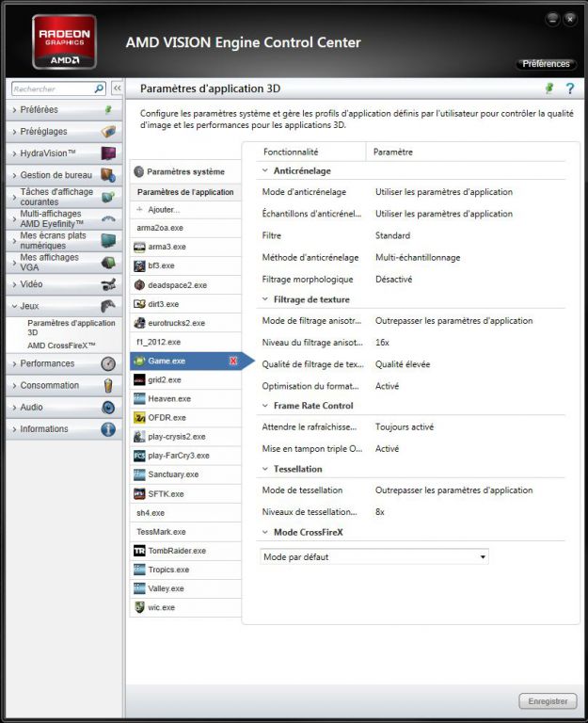Expand the Multi-affichages AMD Eyefinity category
588x723 pixels.
click(x=64, y=218)
